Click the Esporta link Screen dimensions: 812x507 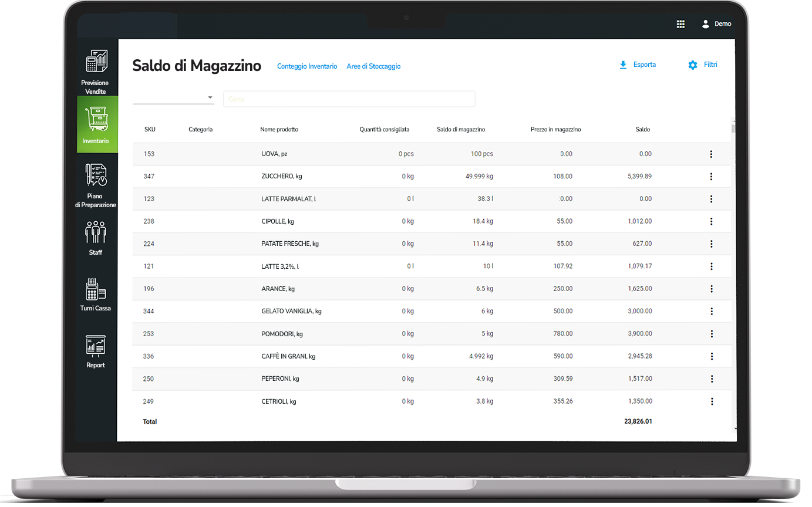(643, 65)
